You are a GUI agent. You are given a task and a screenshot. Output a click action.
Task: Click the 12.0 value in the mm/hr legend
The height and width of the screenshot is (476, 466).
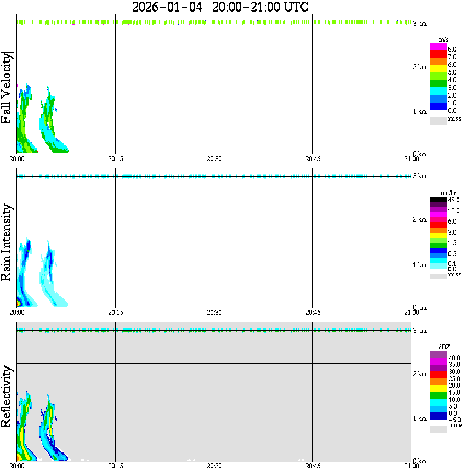pos(454,211)
